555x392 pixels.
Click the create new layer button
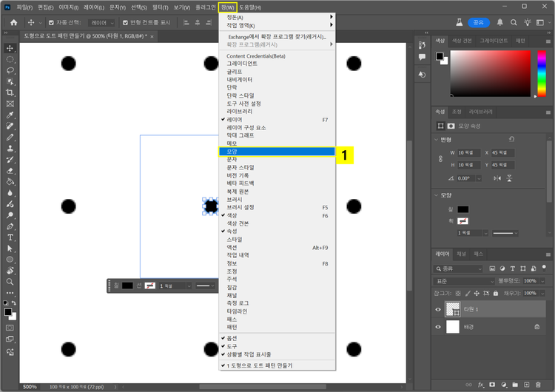(x=527, y=385)
